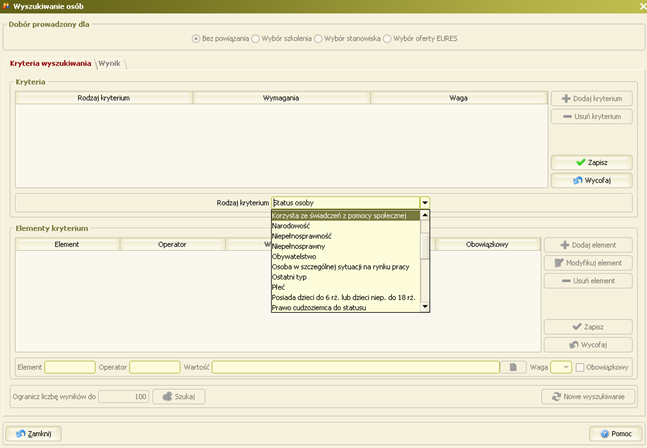Switch to the Kryteria wyszukiwania tab
Image resolution: width=647 pixels, height=448 pixels.
pos(50,64)
